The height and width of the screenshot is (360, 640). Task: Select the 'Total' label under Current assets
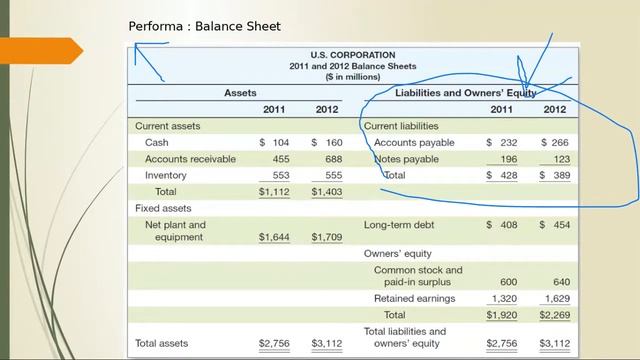pyautogui.click(x=166, y=191)
